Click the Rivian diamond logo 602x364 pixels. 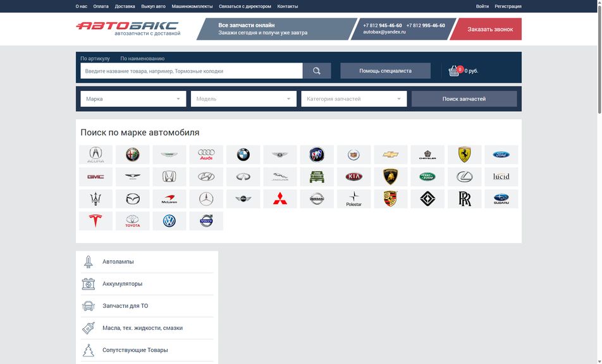pos(427,199)
